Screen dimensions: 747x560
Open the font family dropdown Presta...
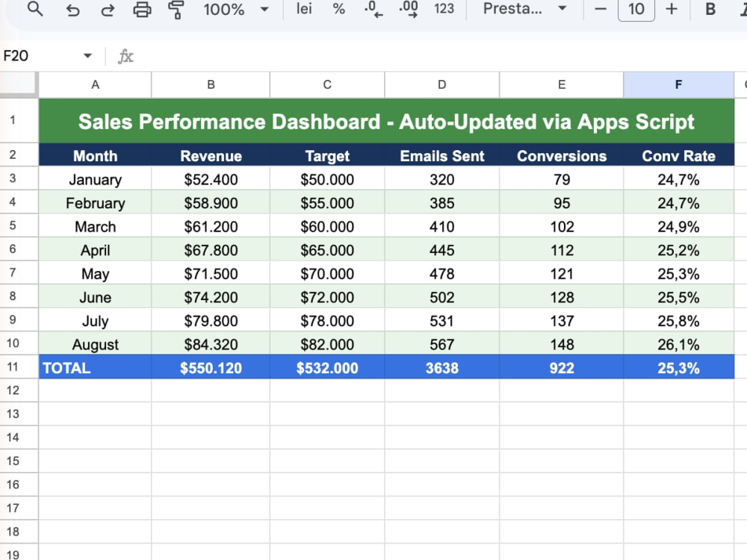coord(524,8)
